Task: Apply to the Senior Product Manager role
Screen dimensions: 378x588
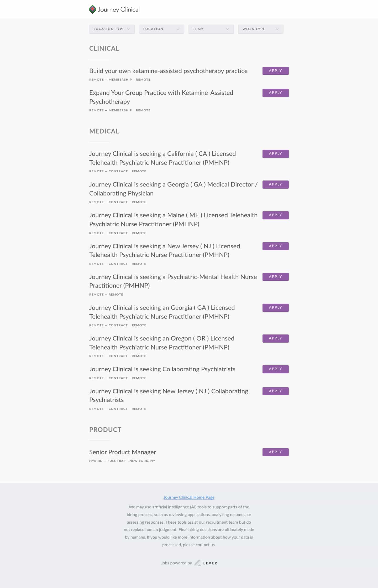Action: click(275, 452)
